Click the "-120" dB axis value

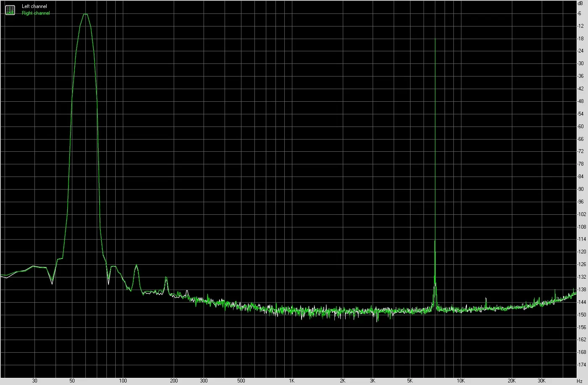click(x=581, y=252)
